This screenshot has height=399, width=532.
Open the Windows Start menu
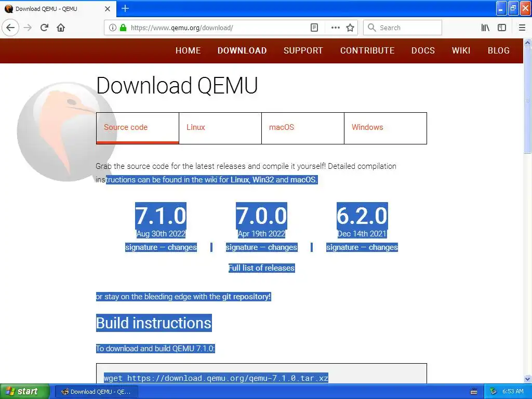pyautogui.click(x=25, y=391)
